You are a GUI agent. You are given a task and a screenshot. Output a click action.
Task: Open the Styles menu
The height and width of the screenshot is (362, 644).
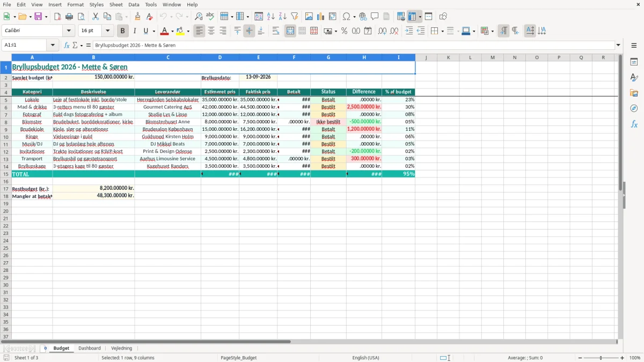point(97,4)
